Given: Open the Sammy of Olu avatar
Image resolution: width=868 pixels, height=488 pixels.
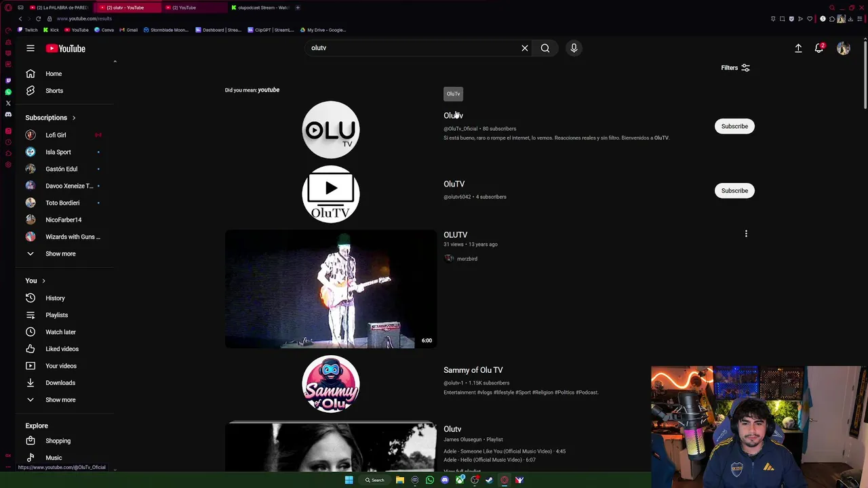Looking at the screenshot, I should [331, 384].
